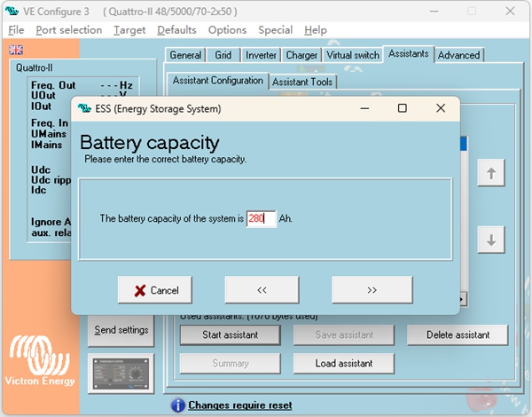
Task: Switch to the Grid tab
Action: tap(223, 55)
